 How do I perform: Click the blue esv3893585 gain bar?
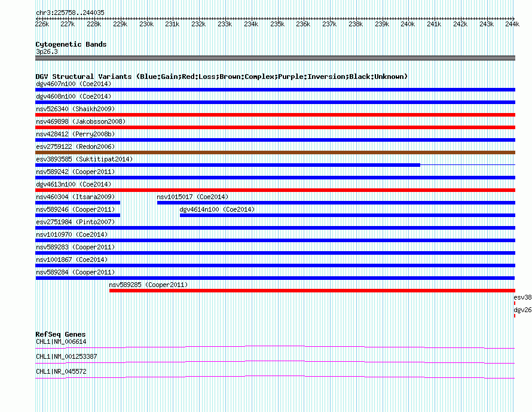pos(228,165)
